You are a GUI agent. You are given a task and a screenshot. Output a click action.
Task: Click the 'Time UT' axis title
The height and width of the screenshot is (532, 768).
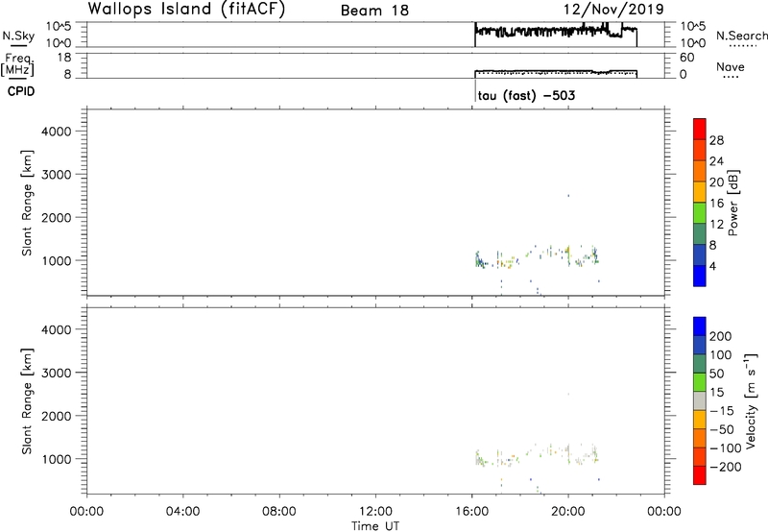pyautogui.click(x=375, y=526)
